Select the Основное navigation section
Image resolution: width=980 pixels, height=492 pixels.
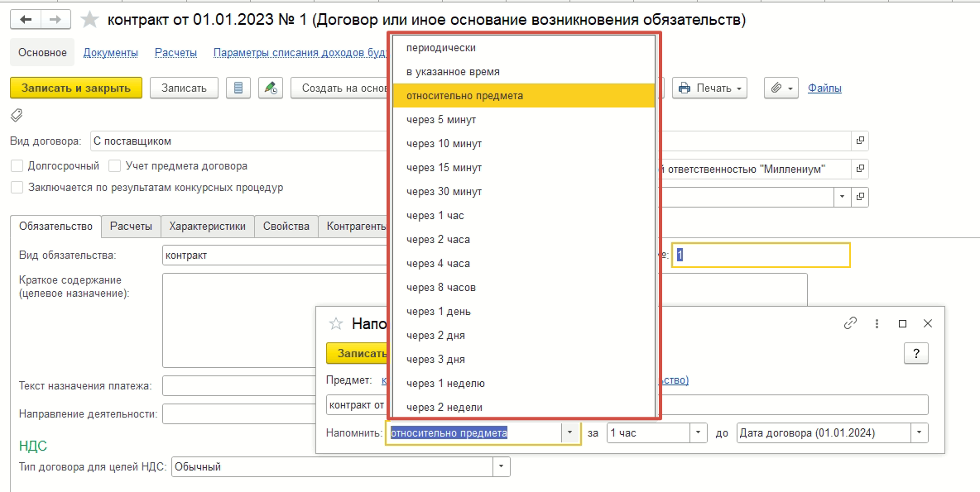tap(42, 52)
